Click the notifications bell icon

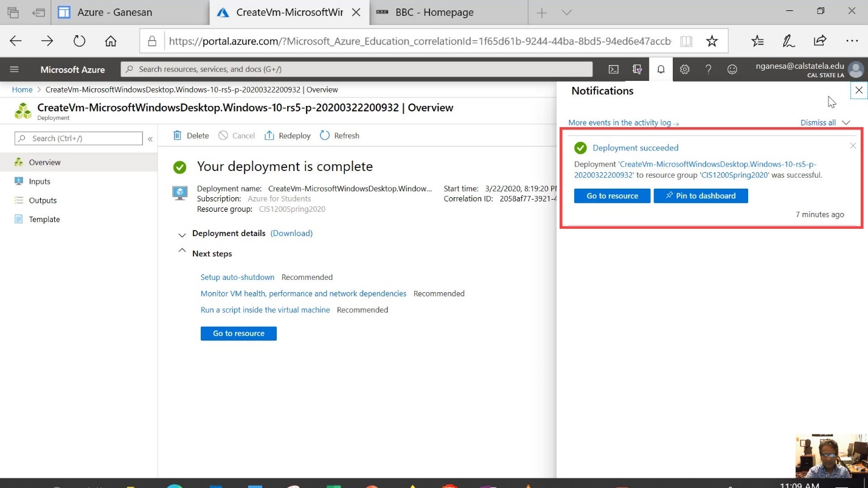(661, 69)
